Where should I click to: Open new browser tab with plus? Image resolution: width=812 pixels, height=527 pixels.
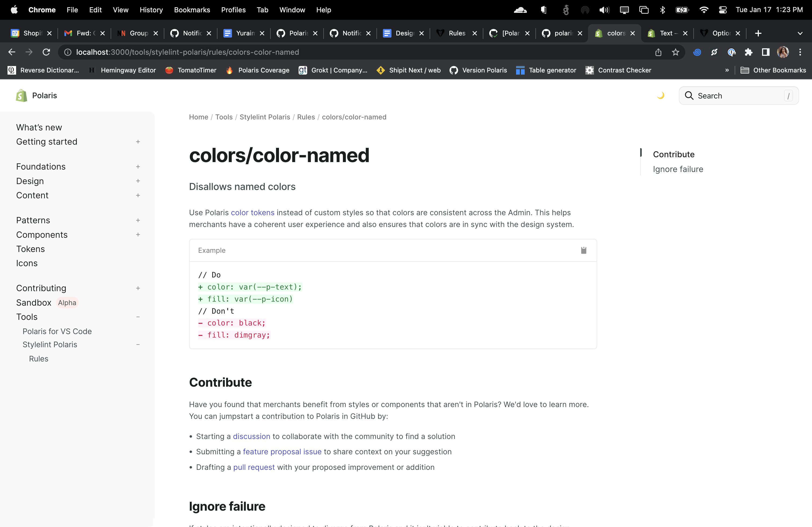coord(758,33)
